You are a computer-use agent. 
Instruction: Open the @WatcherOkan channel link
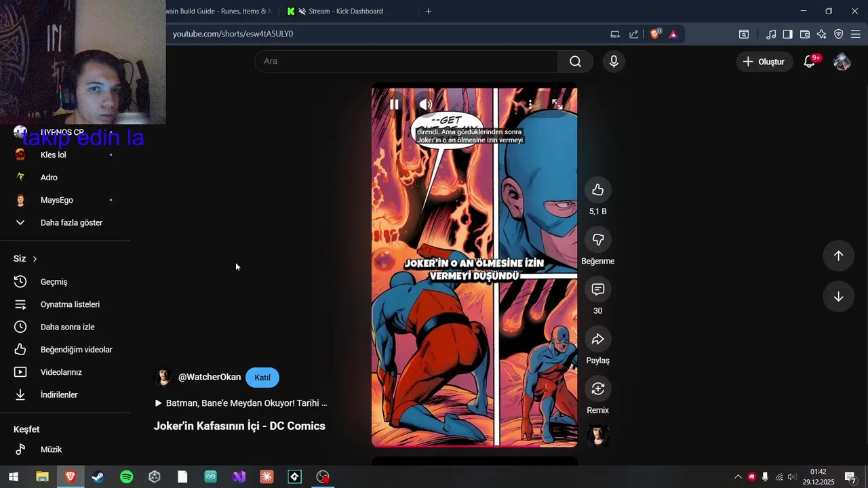click(210, 378)
